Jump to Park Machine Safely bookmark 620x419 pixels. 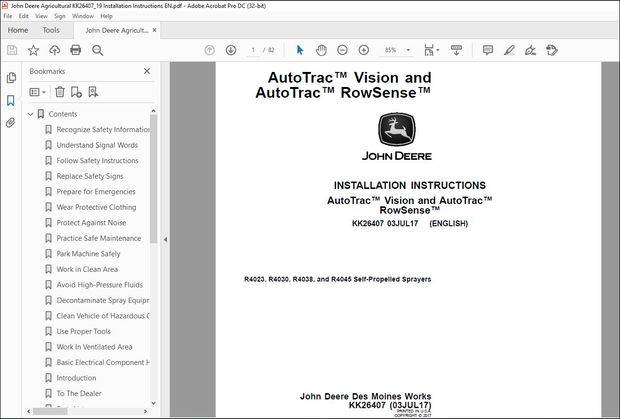88,254
